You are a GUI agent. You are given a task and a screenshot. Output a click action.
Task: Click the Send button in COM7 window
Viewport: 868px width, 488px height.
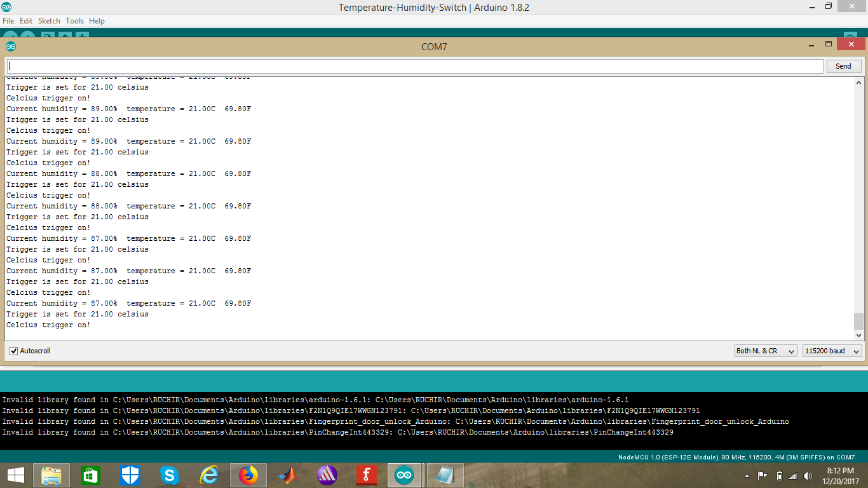pyautogui.click(x=843, y=66)
